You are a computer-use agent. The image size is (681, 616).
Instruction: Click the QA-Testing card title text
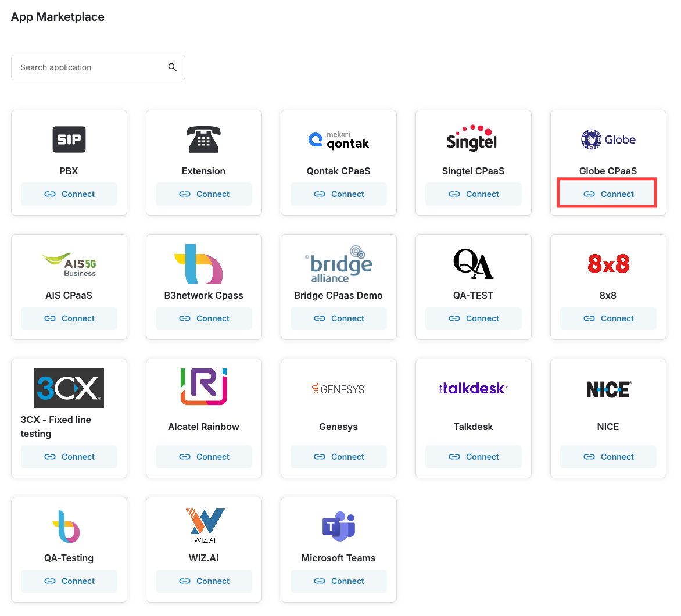click(x=69, y=558)
